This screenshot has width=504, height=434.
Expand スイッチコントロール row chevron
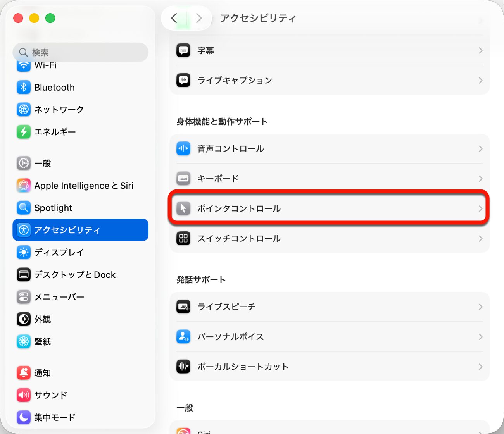click(480, 238)
